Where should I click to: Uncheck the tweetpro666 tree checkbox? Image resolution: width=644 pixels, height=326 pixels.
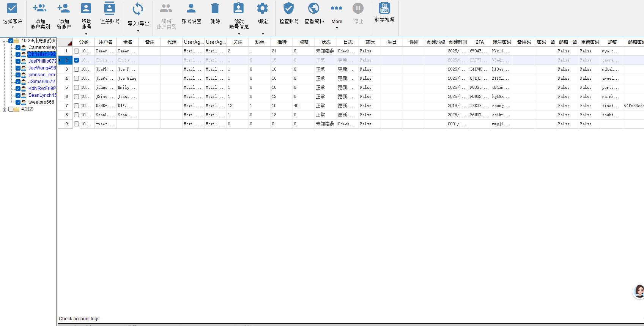coord(18,102)
